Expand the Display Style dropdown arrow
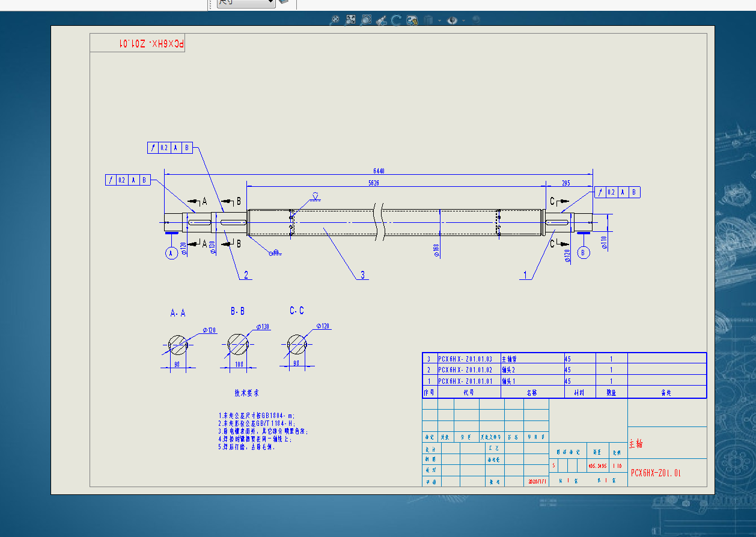 [x=439, y=20]
